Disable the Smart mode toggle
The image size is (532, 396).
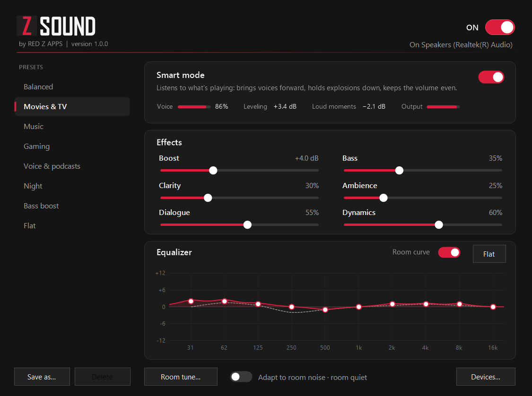click(491, 77)
